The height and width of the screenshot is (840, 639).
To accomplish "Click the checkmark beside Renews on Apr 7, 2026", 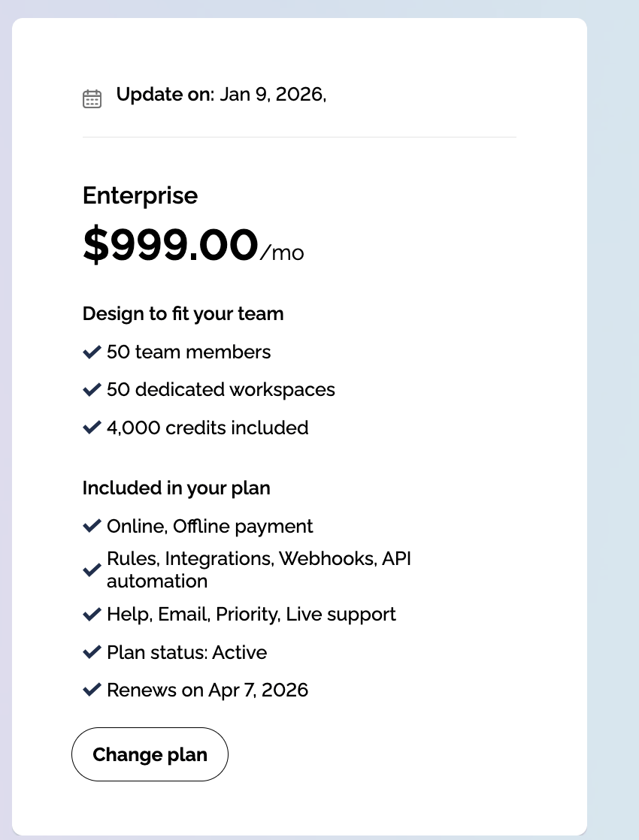I will coord(92,690).
